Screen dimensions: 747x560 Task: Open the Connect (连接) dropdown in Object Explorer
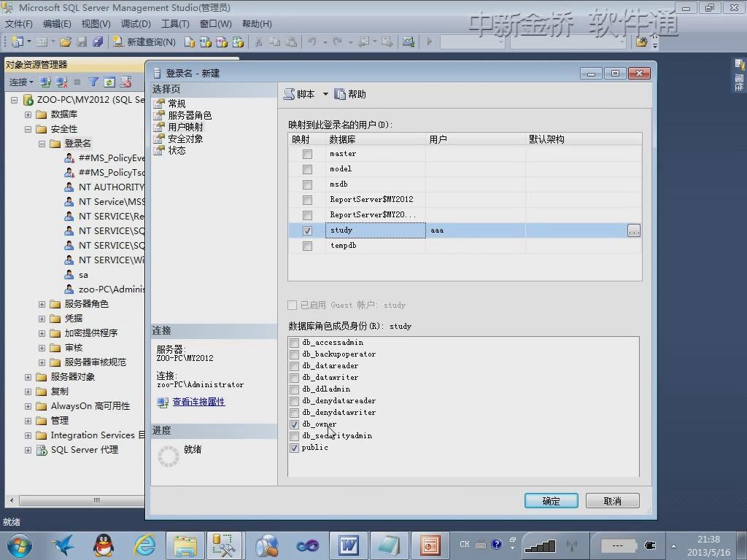point(21,82)
